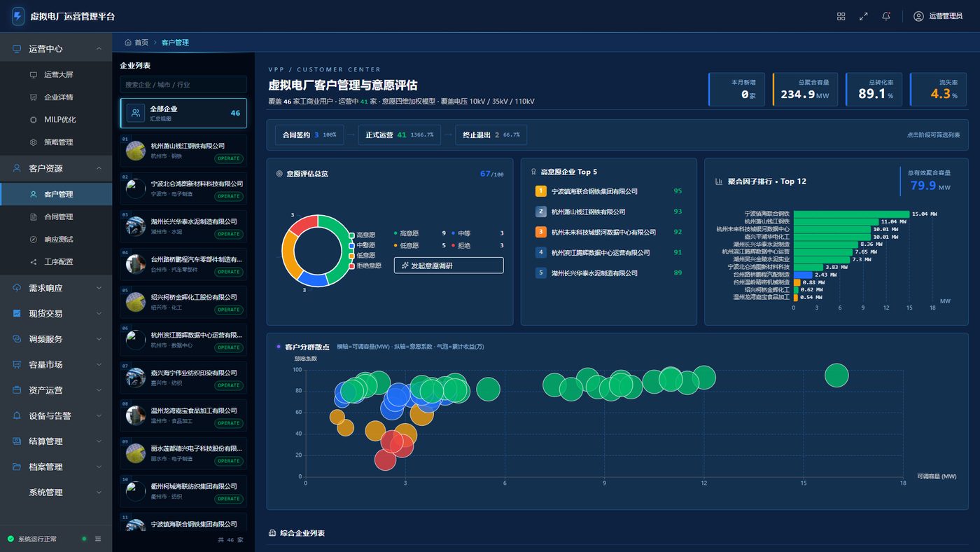Click 宁波镇海联合钢铁集团有限公司 in the Top 5 list
Image resolution: width=980 pixels, height=552 pixels.
tap(594, 191)
